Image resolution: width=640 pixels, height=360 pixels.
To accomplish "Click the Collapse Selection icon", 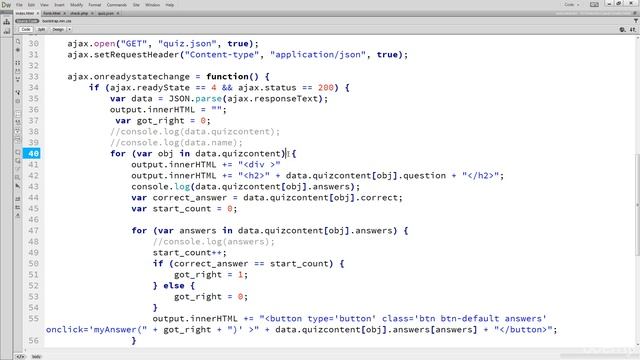I will pos(18,71).
